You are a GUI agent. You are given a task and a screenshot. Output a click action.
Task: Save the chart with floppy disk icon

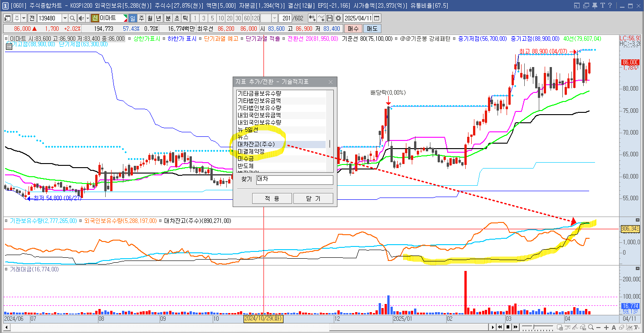tap(330, 18)
